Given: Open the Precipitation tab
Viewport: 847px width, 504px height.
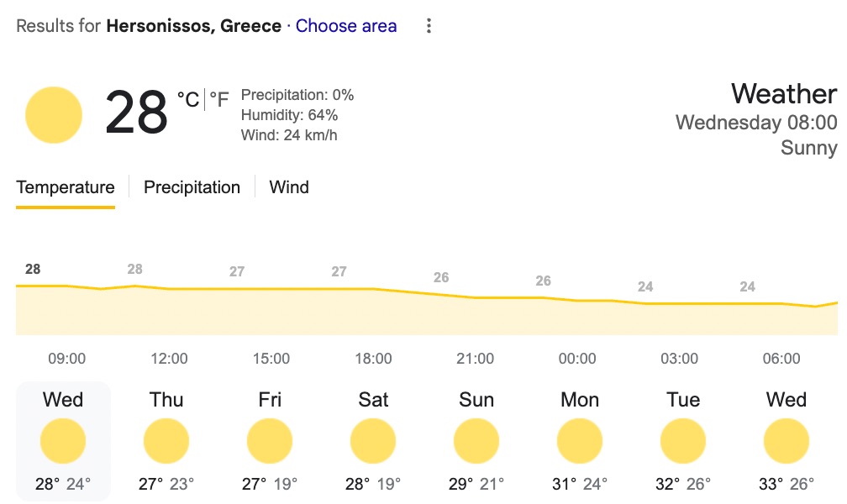Looking at the screenshot, I should tap(192, 187).
